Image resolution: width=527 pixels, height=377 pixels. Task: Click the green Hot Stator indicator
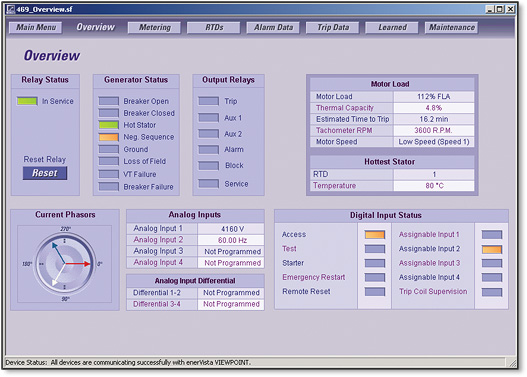pyautogui.click(x=109, y=125)
